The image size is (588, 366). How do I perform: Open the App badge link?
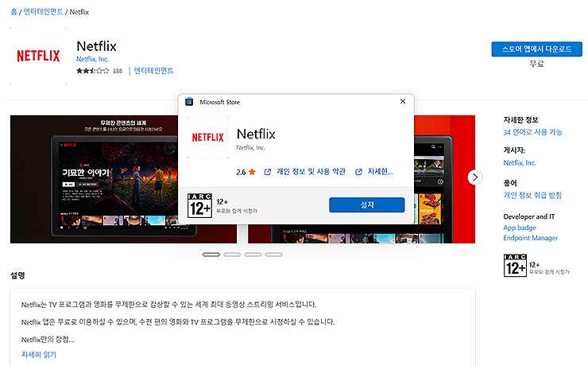pos(520,228)
